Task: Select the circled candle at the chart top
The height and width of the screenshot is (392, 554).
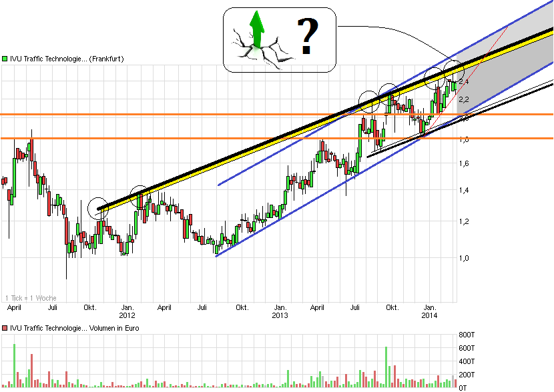Action: tap(453, 71)
